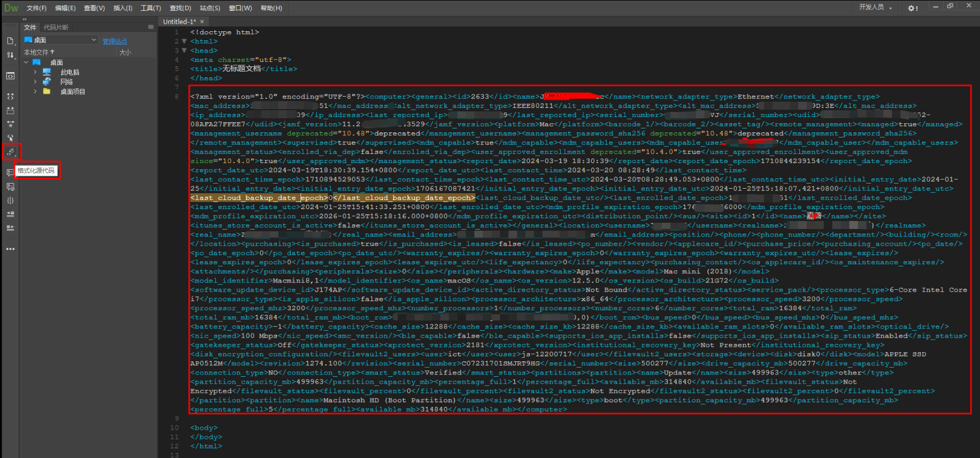Open the 开发人员 workspace dropdown
This screenshot has width=980, height=458.
click(875, 7)
